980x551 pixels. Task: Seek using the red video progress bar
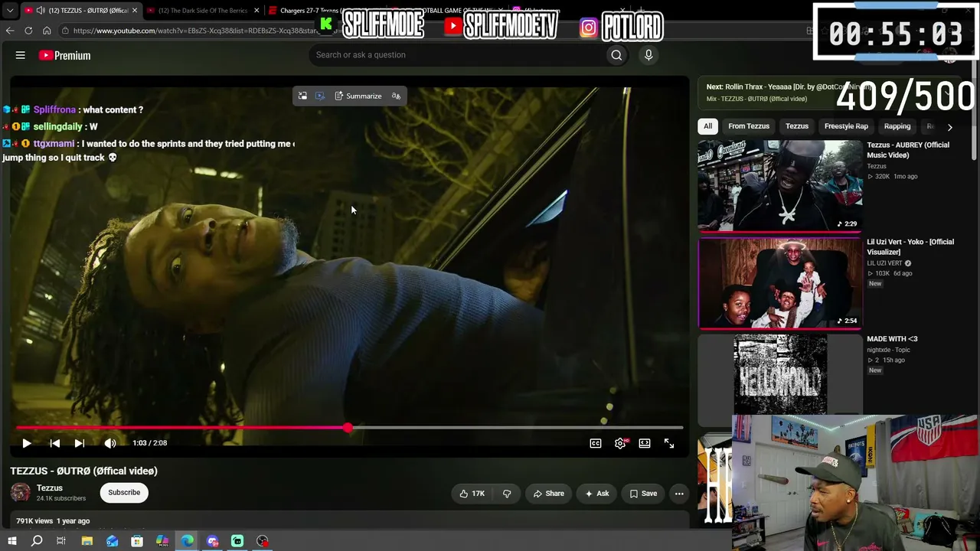349,429
